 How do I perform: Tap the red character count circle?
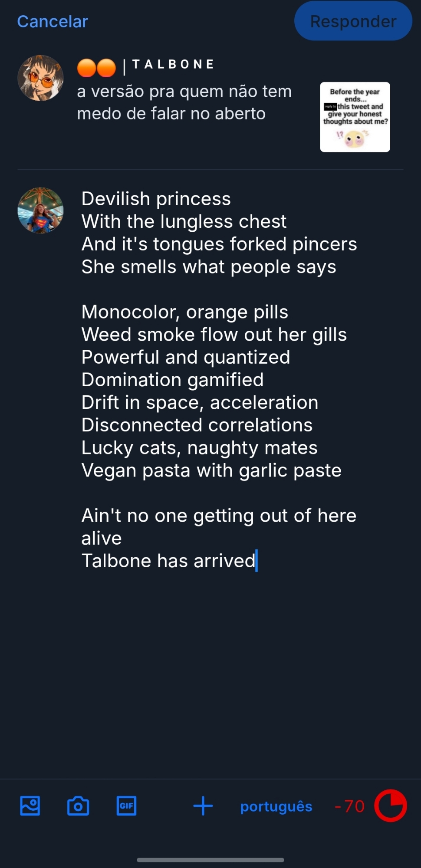[390, 806]
